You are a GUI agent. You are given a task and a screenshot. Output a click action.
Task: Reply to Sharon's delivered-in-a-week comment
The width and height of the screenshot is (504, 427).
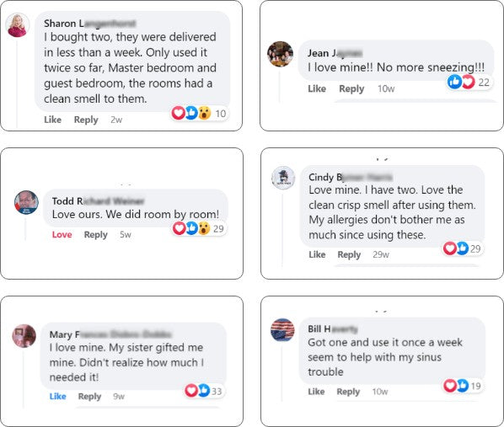click(x=86, y=120)
